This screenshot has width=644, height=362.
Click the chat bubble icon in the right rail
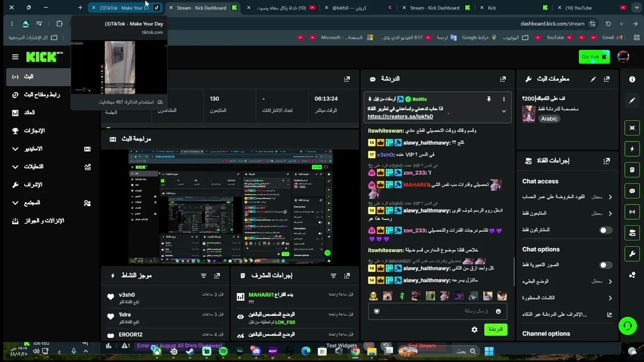click(632, 191)
